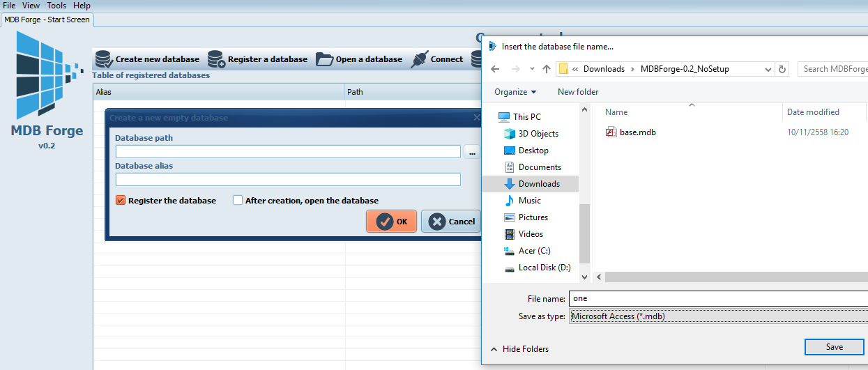This screenshot has height=370, width=868.
Task: Click Save in the file dialog
Action: [835, 347]
